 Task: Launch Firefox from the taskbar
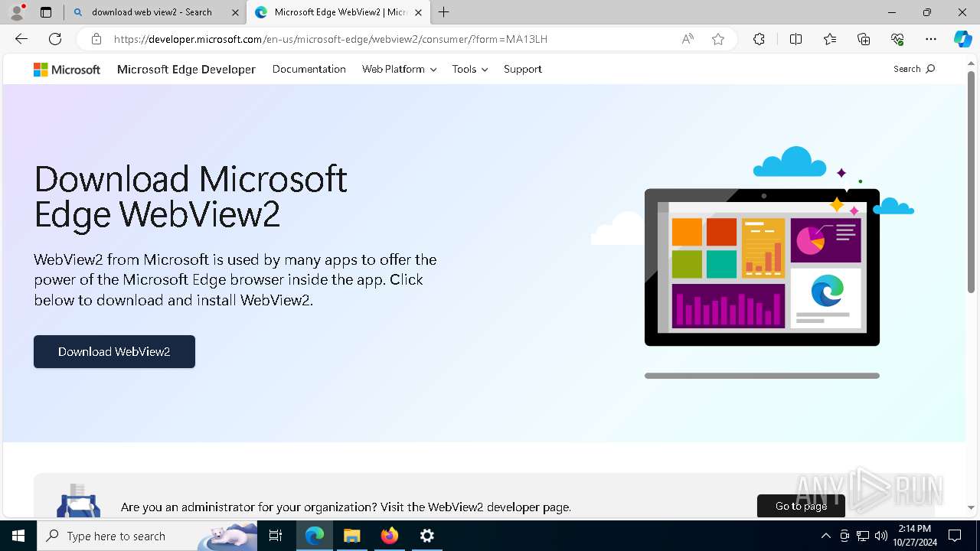tap(390, 536)
